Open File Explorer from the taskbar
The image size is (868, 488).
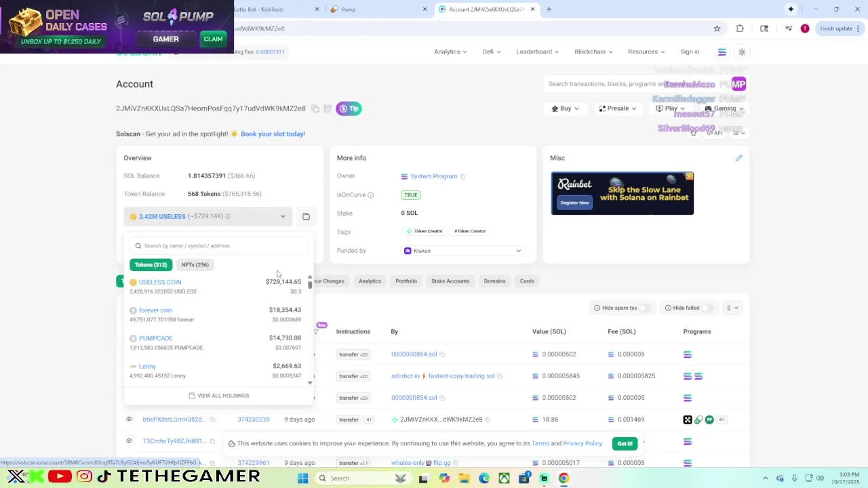(464, 479)
